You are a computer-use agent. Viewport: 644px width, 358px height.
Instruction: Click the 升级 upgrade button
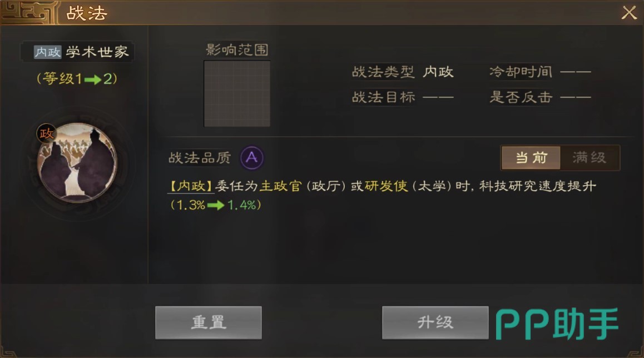coord(435,322)
